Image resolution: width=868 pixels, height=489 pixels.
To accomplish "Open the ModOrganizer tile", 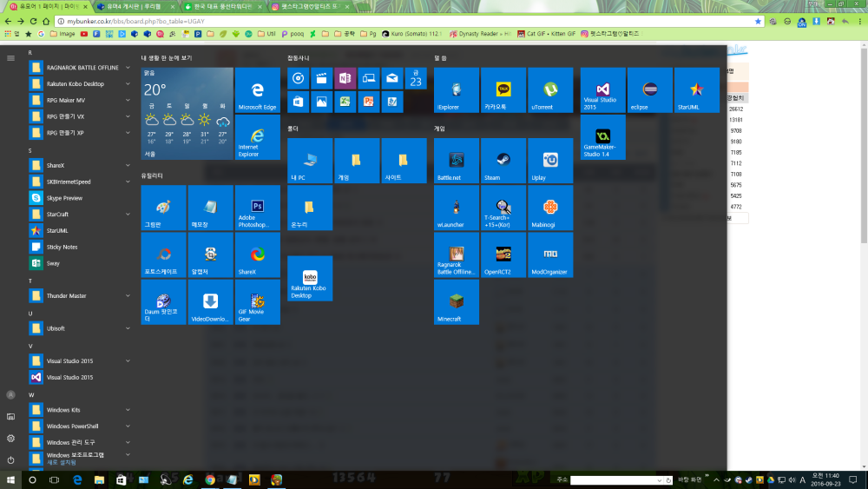I will pos(550,254).
